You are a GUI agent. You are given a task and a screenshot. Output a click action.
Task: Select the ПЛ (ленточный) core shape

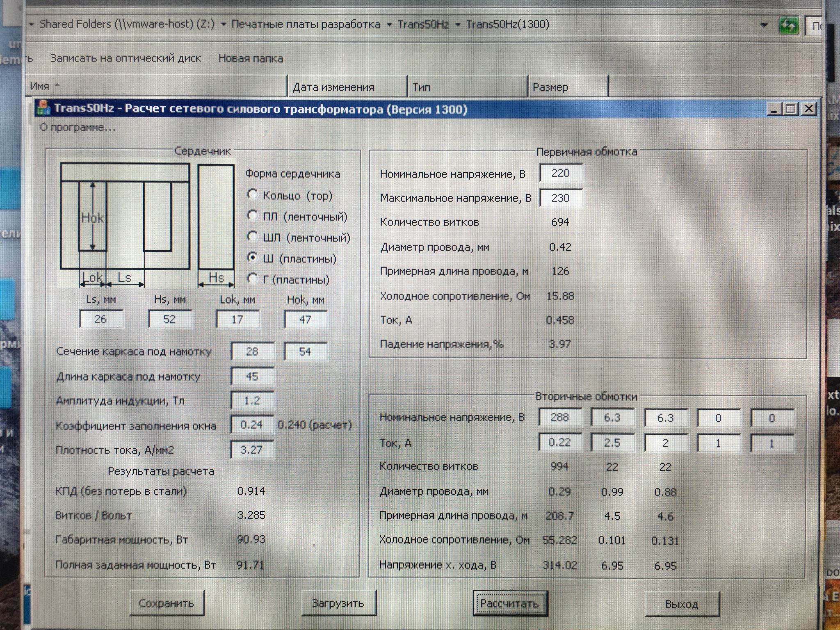253,216
